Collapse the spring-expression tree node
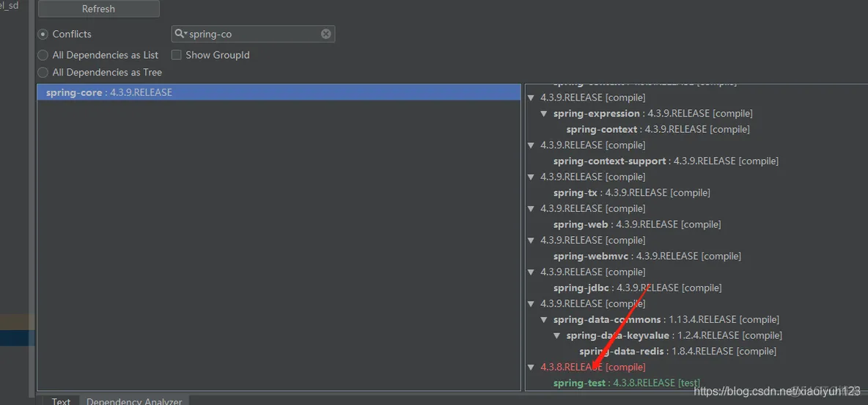 [544, 114]
